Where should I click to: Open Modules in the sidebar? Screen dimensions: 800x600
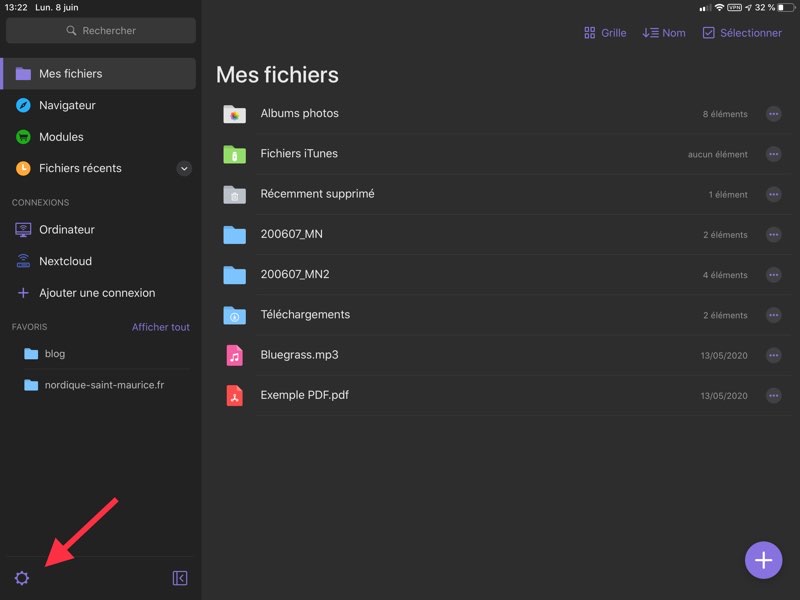tap(61, 137)
